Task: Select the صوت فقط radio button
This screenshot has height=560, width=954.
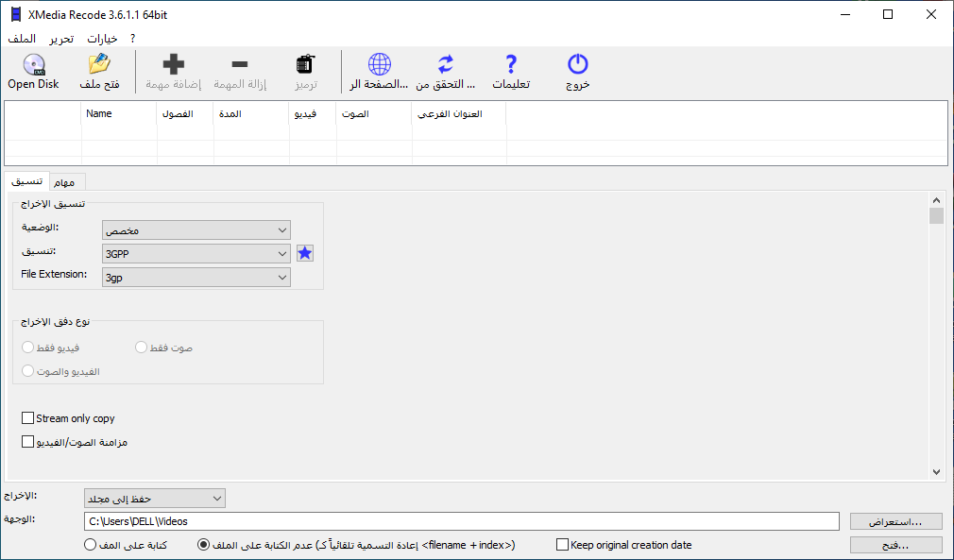Action: coord(141,348)
